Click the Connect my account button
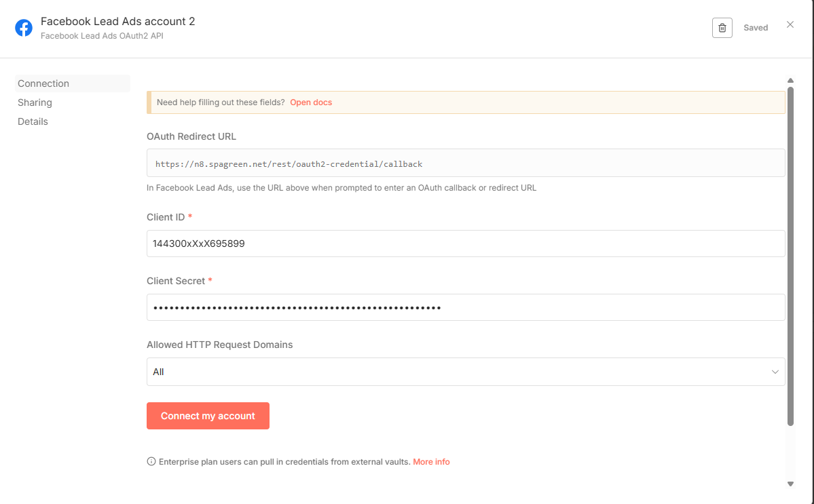814x504 pixels. [208, 416]
